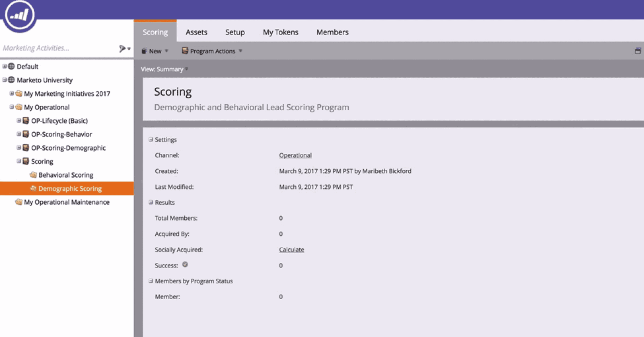This screenshot has width=644, height=337.
Task: Click the filter icon beside Marketing Activities search
Action: pyautogui.click(x=122, y=49)
